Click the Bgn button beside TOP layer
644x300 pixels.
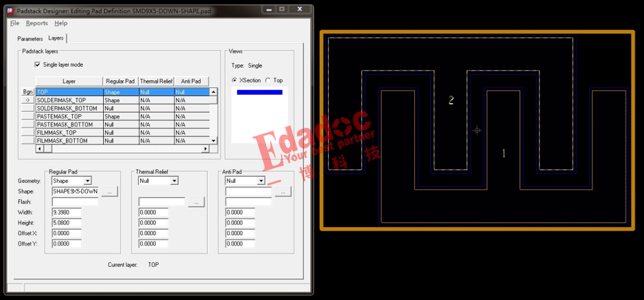point(28,92)
